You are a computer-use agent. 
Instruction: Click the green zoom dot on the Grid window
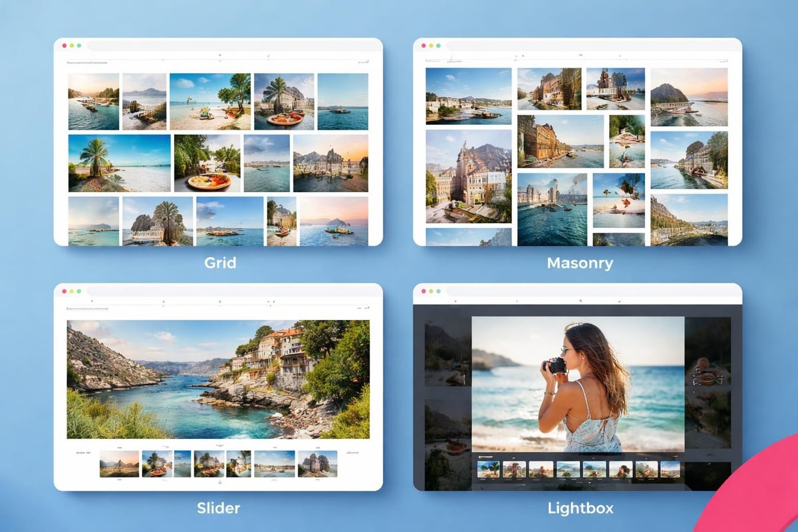tap(78, 45)
